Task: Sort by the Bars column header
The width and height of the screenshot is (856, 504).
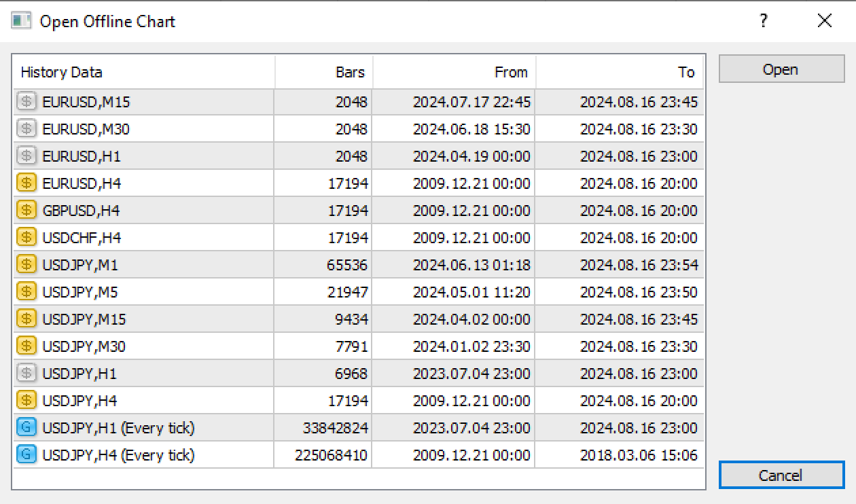Action: pyautogui.click(x=324, y=72)
